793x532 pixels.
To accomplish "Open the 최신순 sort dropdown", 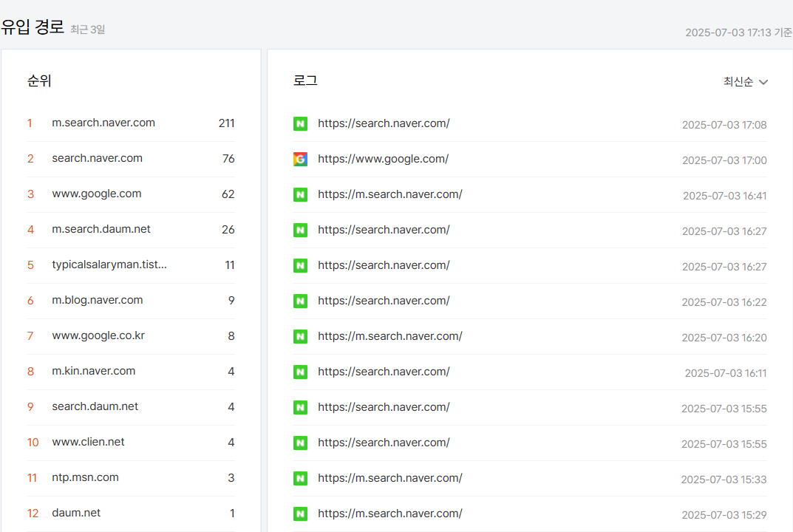I will 746,82.
